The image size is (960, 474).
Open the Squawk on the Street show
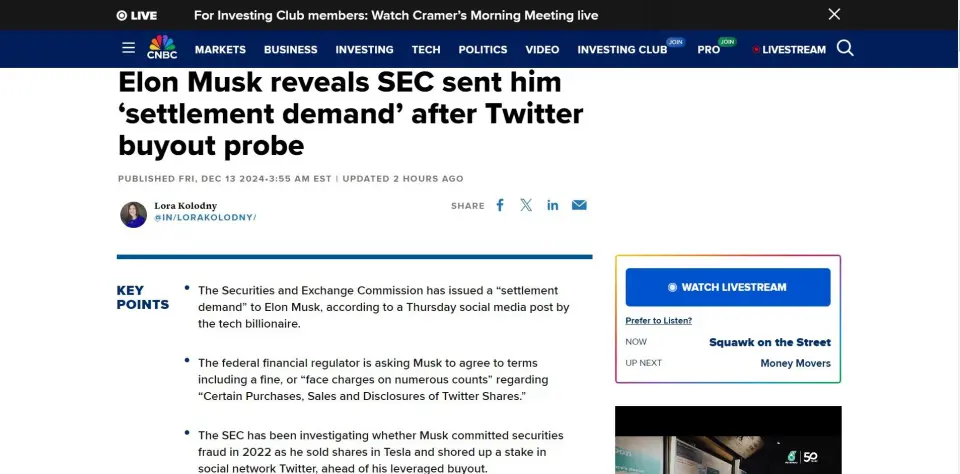tap(769, 342)
